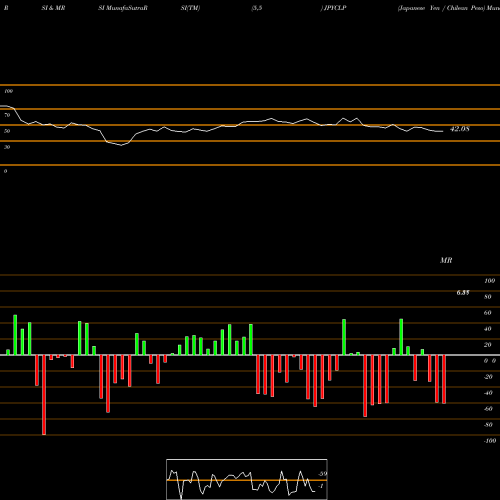The width and height of the screenshot is (500, 500).
Task: Click the MR axis label 80
Action: pos(488,297)
